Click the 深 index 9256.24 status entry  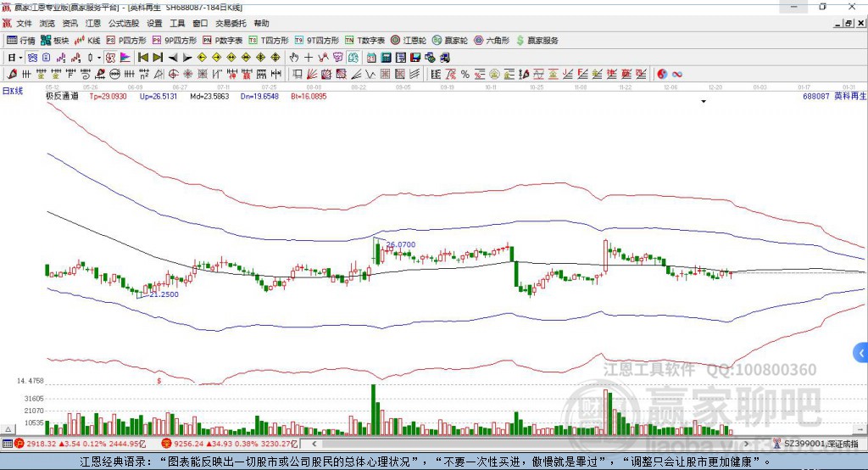tap(231, 444)
